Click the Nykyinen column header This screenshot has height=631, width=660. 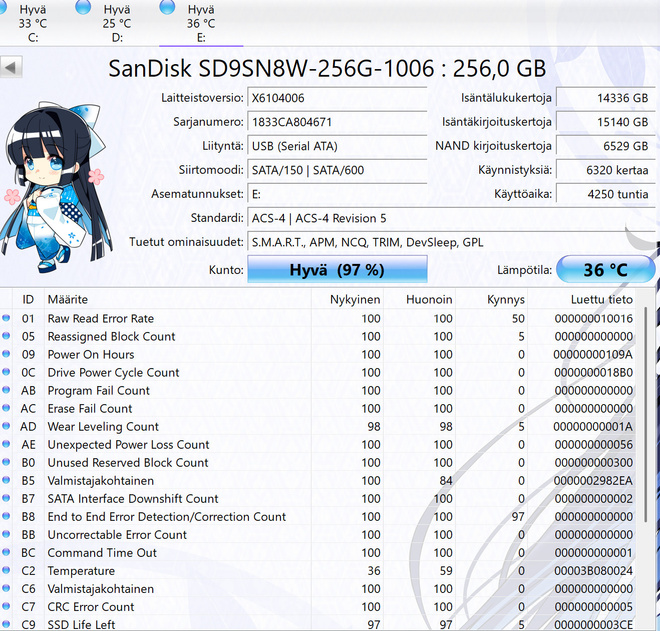coord(347,299)
